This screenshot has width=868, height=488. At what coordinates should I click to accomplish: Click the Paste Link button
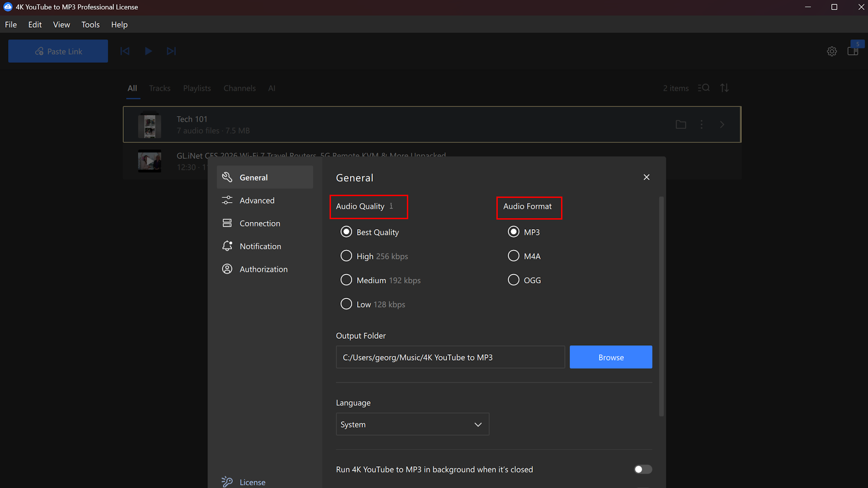[x=58, y=51]
